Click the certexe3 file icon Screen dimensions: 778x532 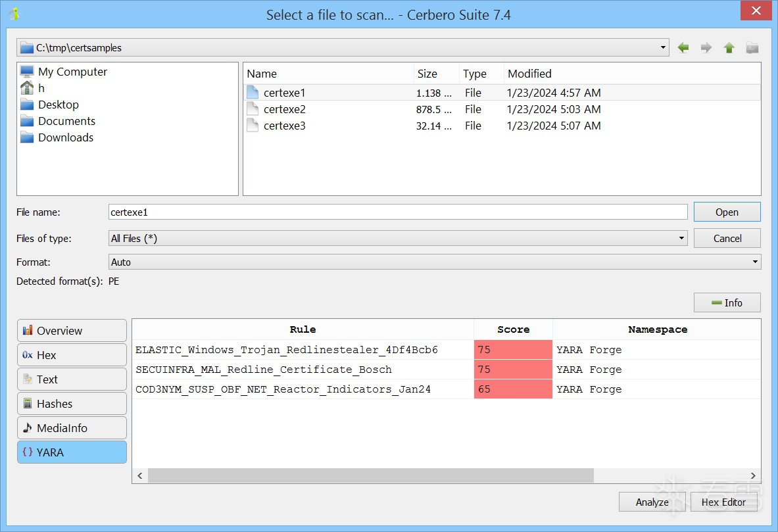click(x=253, y=125)
